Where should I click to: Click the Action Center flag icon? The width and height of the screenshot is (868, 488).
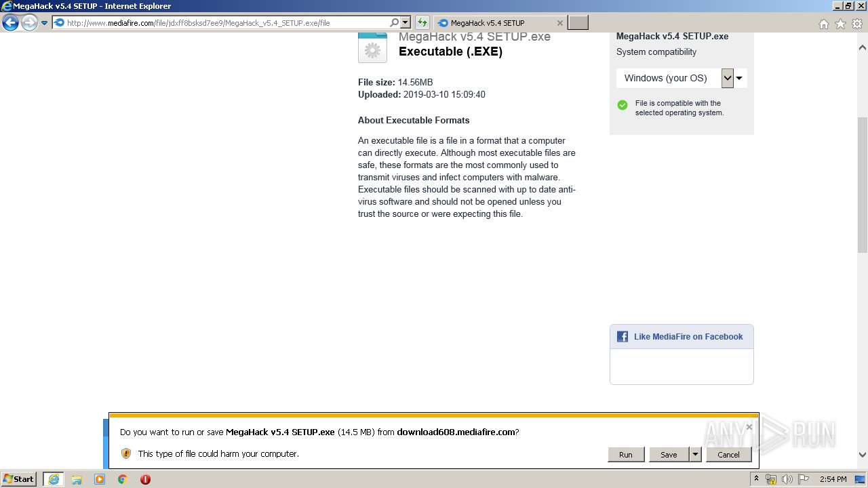[804, 479]
